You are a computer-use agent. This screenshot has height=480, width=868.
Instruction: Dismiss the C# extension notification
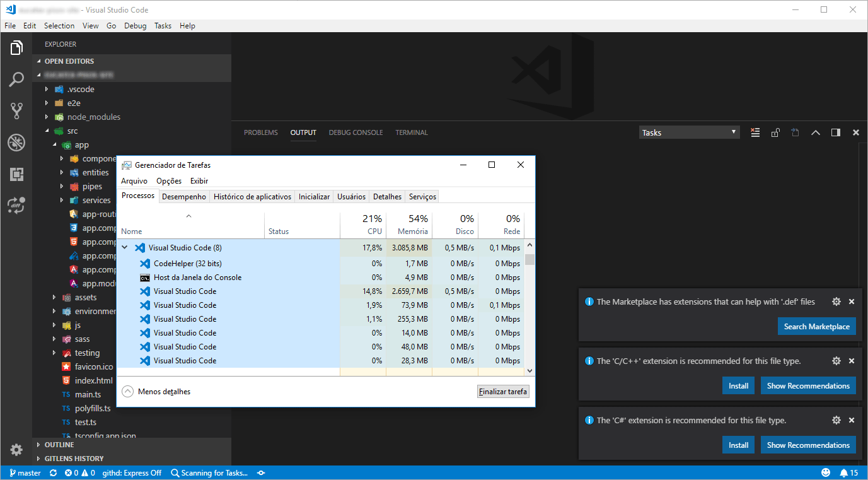[x=852, y=420]
